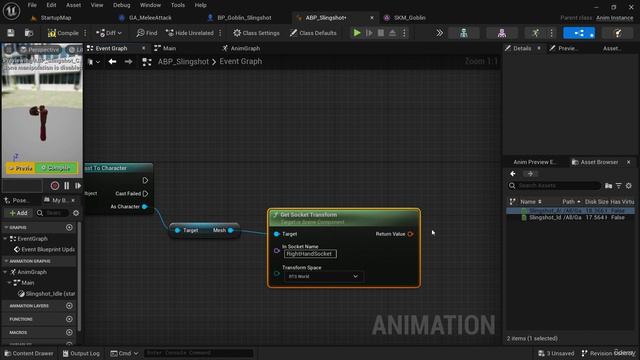Click the record button

tap(55, 186)
